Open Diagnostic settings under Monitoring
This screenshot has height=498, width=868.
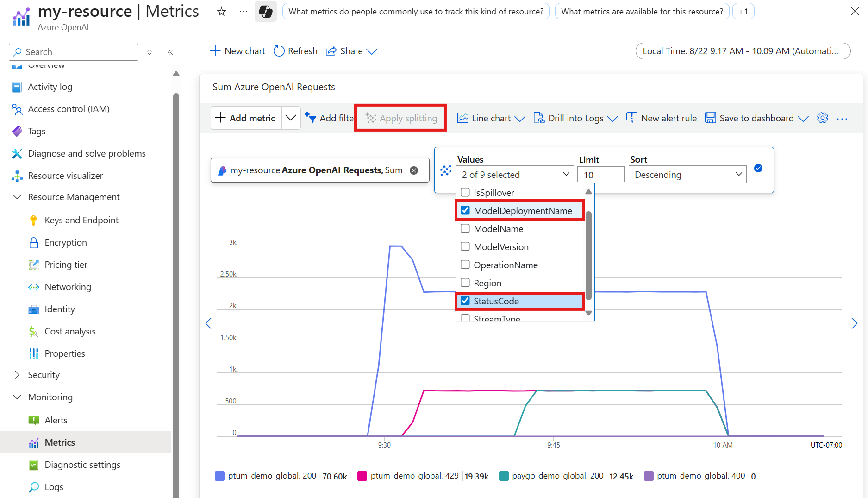pos(82,465)
